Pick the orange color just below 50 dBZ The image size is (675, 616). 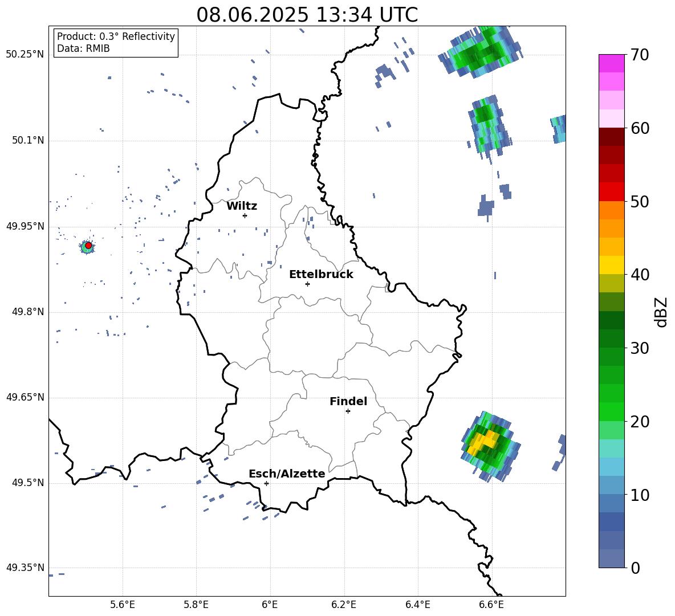(x=611, y=210)
